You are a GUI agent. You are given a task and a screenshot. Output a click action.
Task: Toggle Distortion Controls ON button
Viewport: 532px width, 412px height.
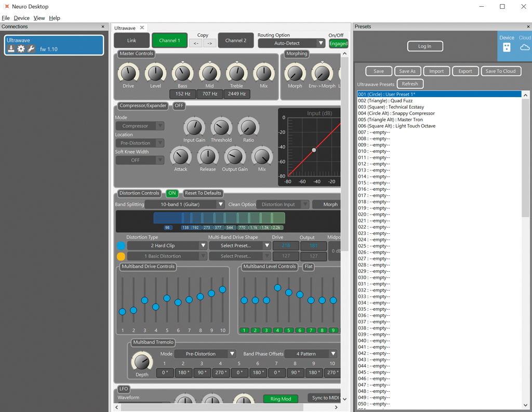click(172, 193)
